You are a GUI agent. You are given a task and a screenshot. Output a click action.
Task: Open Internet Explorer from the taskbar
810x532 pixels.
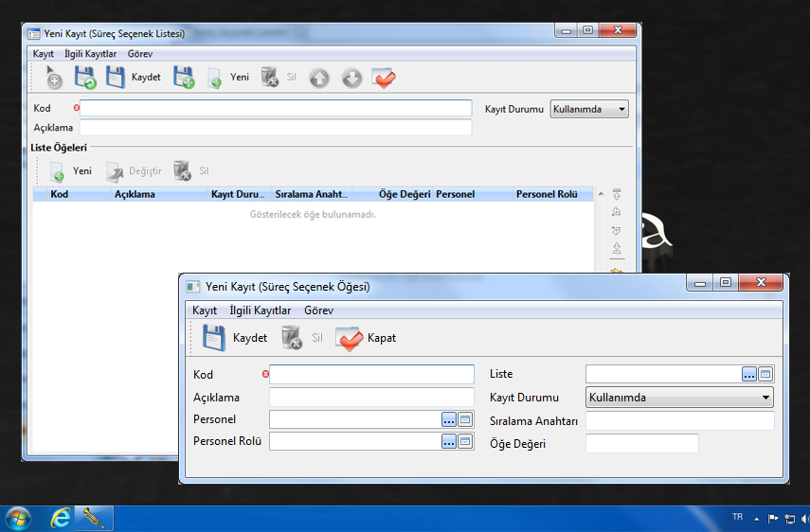(62, 518)
